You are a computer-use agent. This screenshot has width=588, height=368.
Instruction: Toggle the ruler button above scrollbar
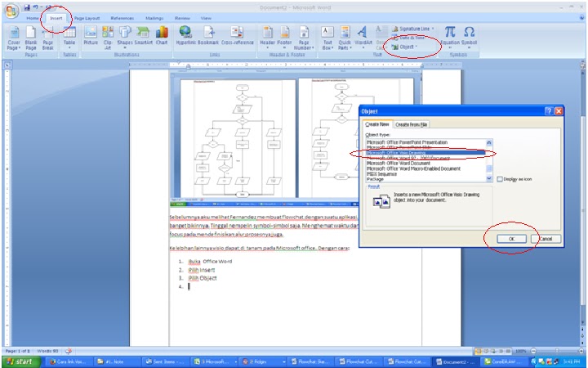[x=583, y=65]
